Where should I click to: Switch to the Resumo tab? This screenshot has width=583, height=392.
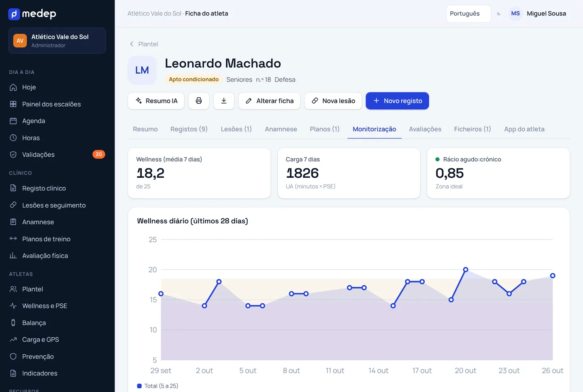tap(145, 129)
